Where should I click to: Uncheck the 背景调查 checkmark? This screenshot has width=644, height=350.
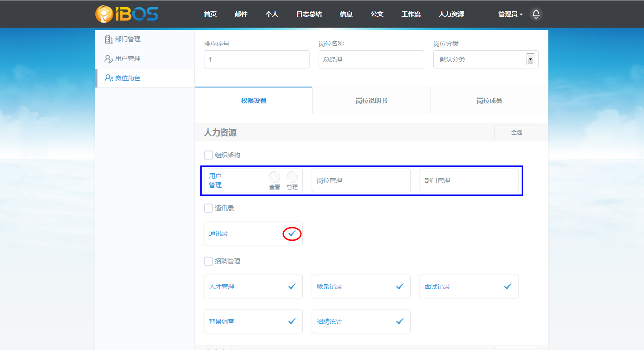click(x=292, y=321)
